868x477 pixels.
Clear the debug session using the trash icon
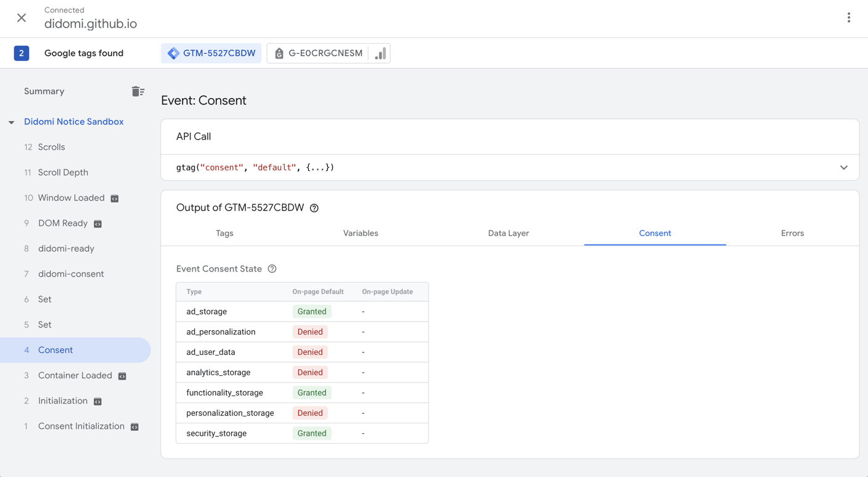click(x=138, y=91)
